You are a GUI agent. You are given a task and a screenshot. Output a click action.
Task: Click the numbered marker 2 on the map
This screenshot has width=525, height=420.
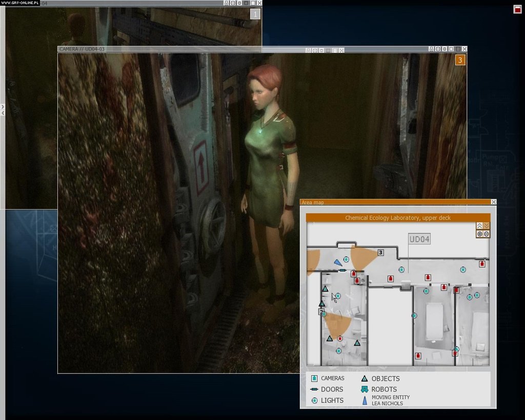(321, 311)
